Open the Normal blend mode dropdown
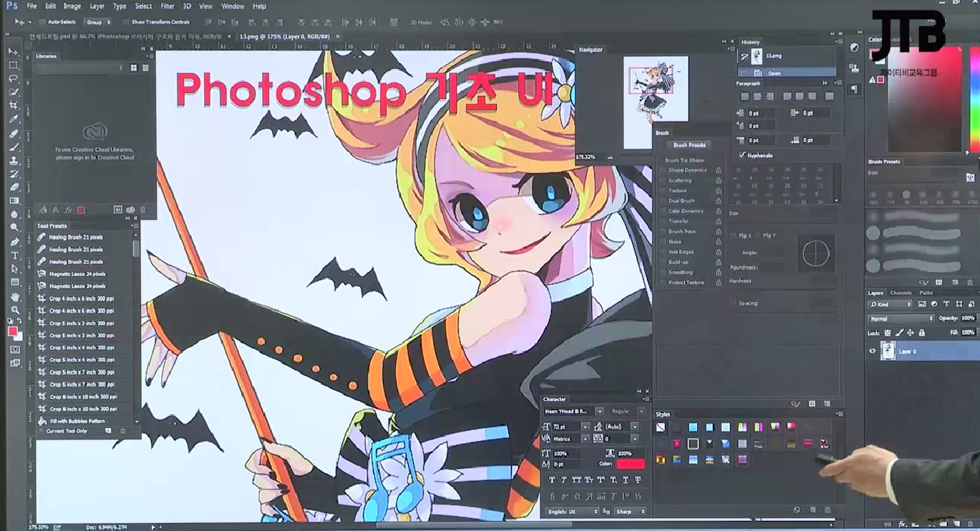The image size is (980, 531). (901, 318)
